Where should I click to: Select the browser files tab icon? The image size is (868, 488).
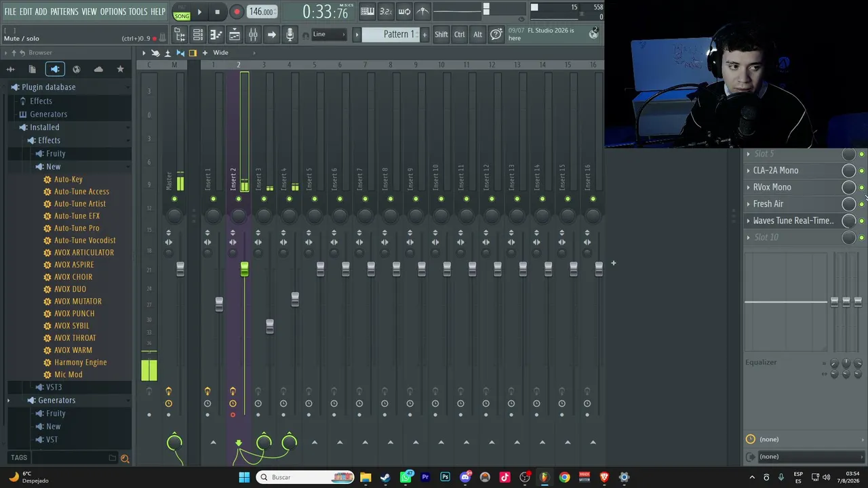point(32,69)
